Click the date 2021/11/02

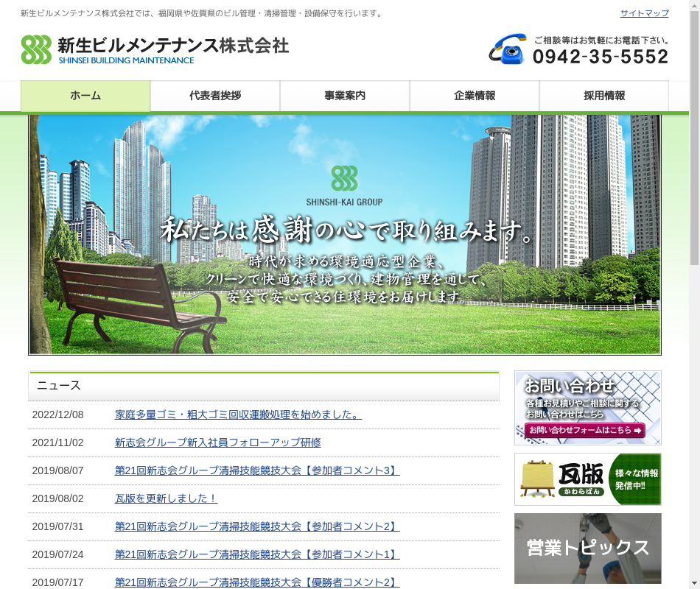click(x=57, y=442)
